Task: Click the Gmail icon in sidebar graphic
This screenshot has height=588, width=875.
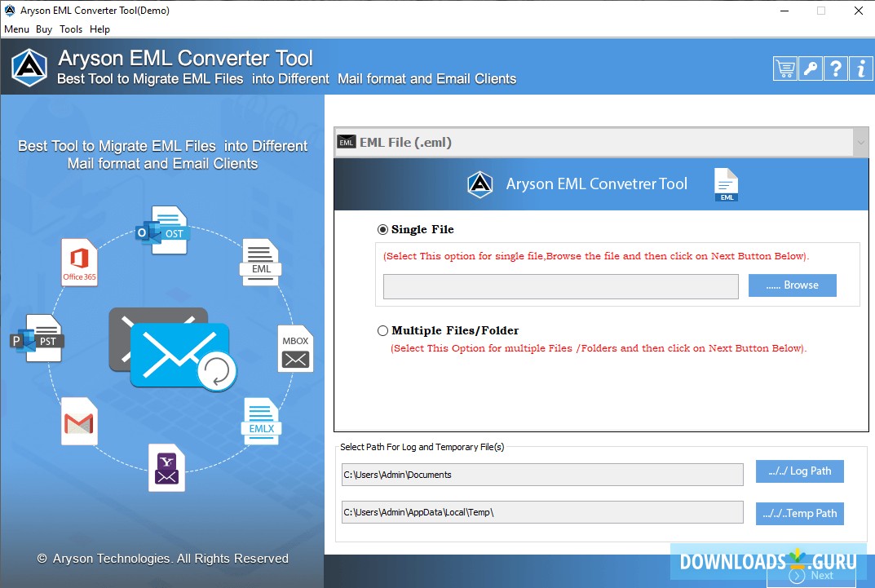Action: click(79, 421)
